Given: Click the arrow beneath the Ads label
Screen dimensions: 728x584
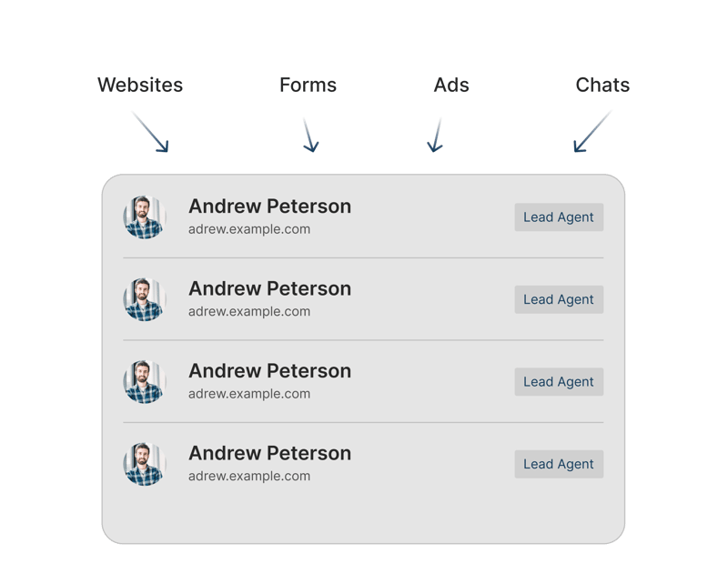Looking at the screenshot, I should (436, 135).
